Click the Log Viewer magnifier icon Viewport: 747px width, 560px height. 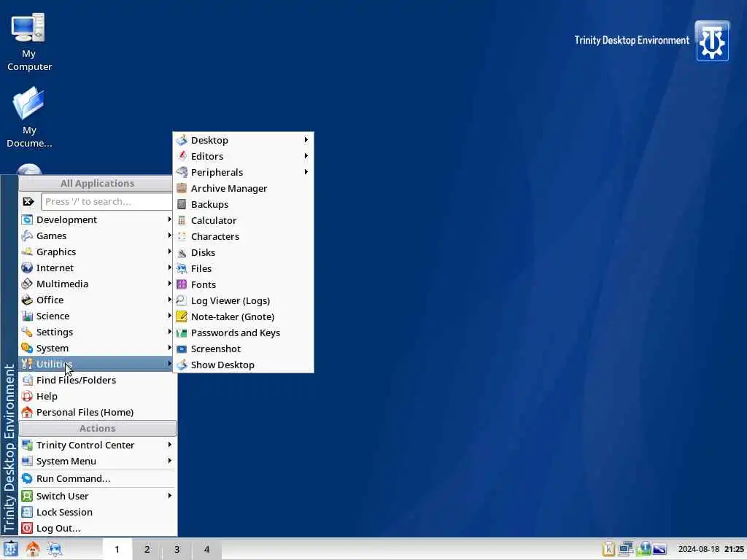pyautogui.click(x=182, y=300)
